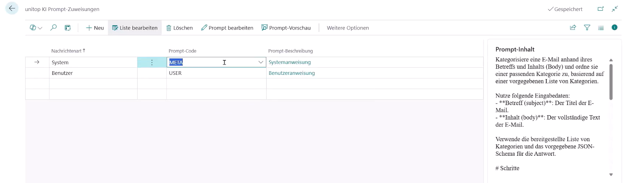Click the Gespeichert status indicator

click(x=565, y=9)
